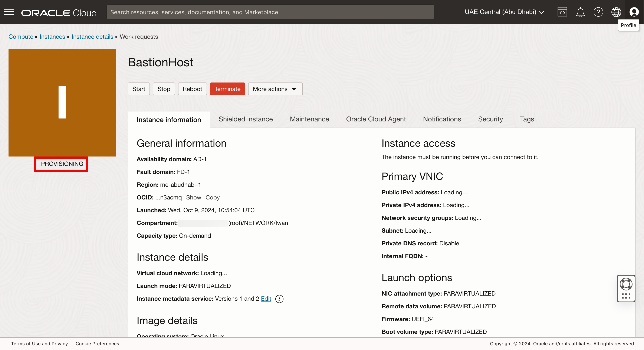Click Show next to OCID
The image size is (644, 350).
pyautogui.click(x=193, y=198)
